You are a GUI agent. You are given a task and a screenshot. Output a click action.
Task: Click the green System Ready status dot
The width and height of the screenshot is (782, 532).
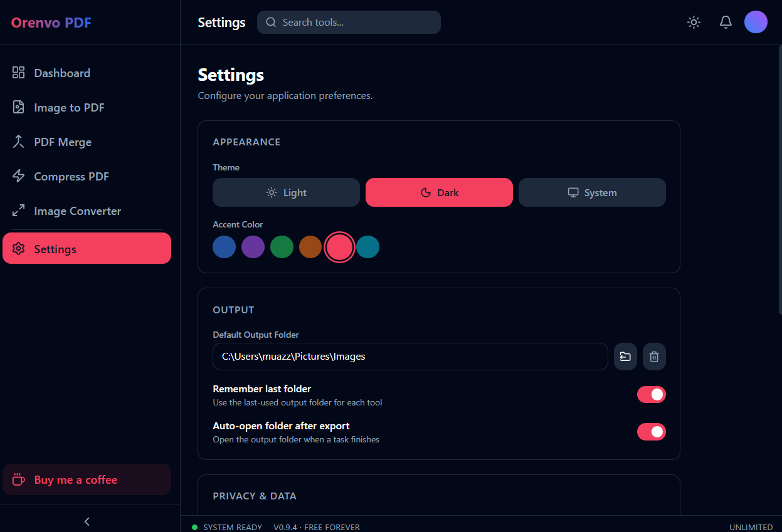(x=194, y=527)
